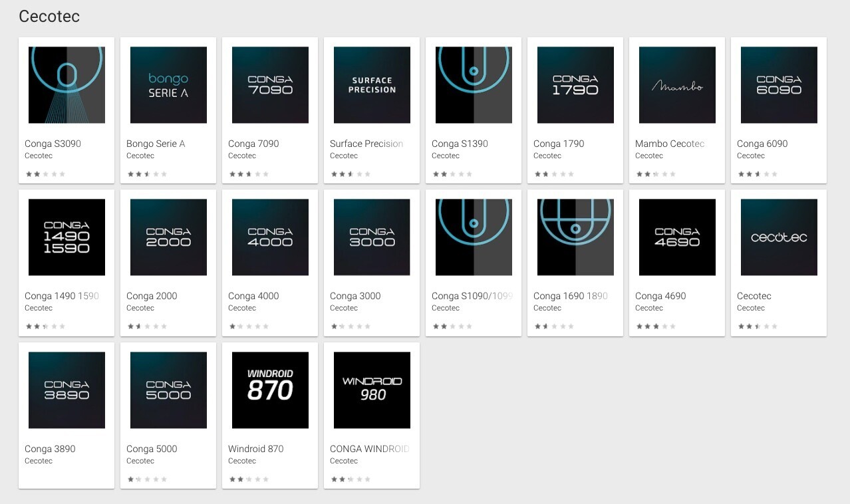Open the Conga 1690 1890 icon
The image size is (850, 504).
pos(575,237)
